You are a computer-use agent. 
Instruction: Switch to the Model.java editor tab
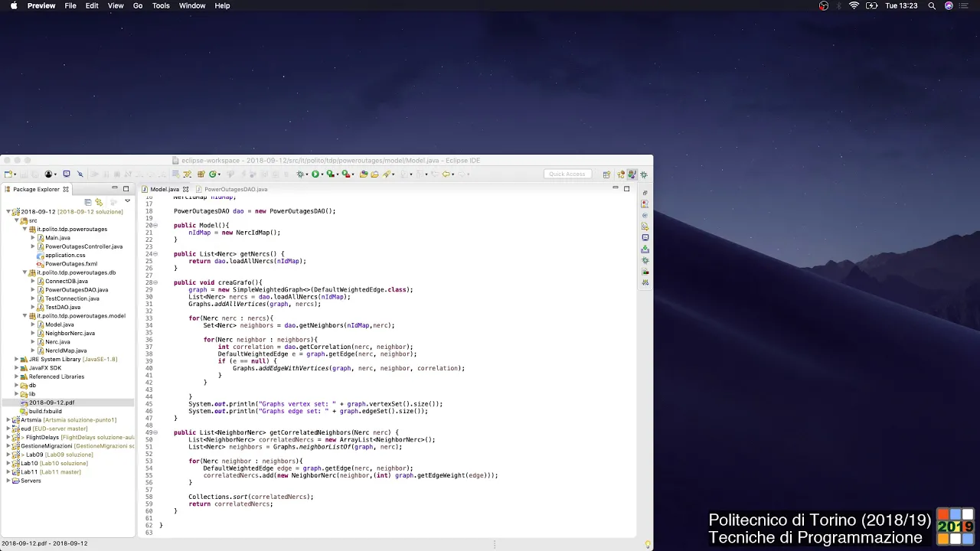pos(164,189)
